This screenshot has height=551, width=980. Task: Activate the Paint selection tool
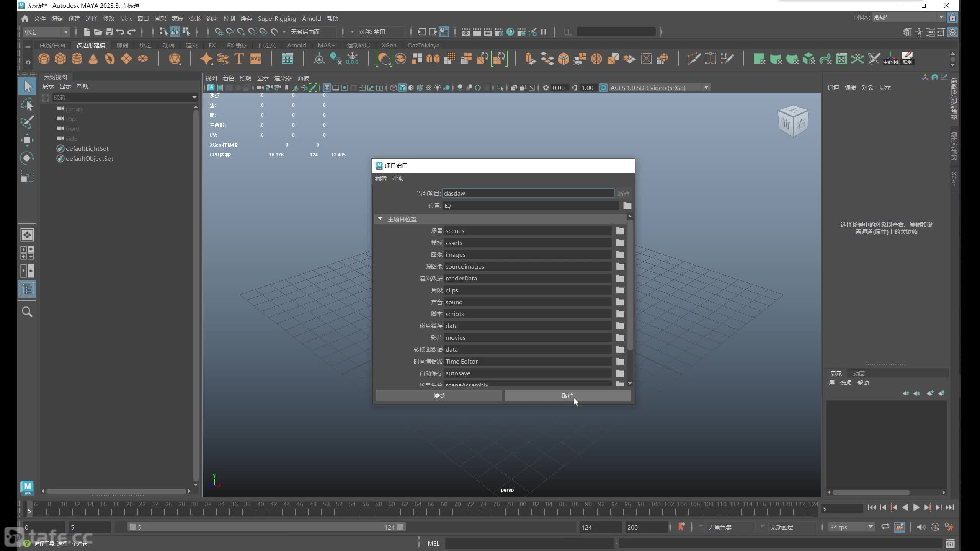click(x=27, y=122)
